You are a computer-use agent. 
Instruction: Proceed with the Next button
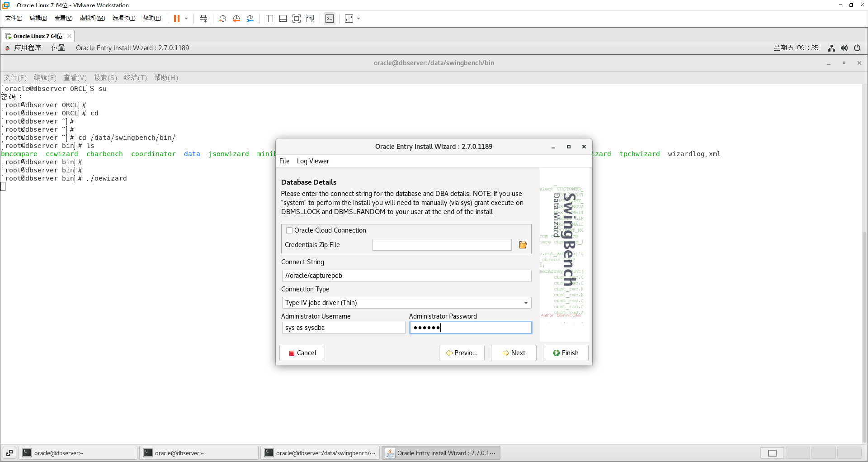514,353
